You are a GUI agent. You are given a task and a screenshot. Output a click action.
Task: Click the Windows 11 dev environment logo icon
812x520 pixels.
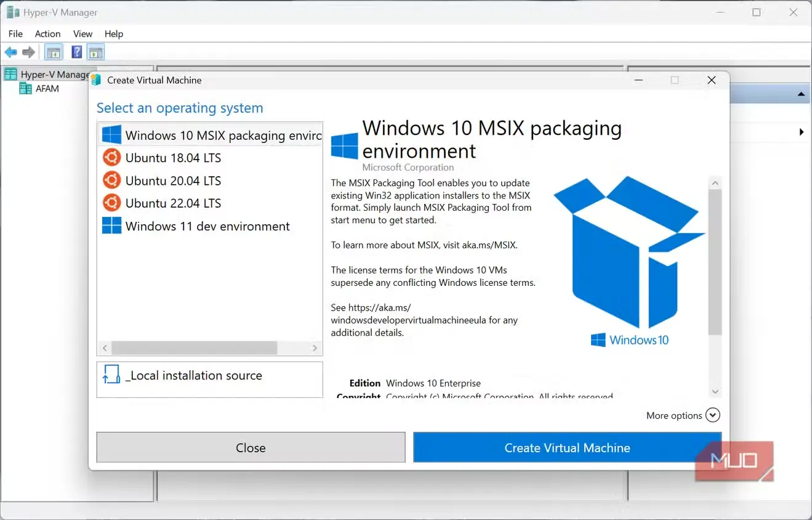(111, 225)
